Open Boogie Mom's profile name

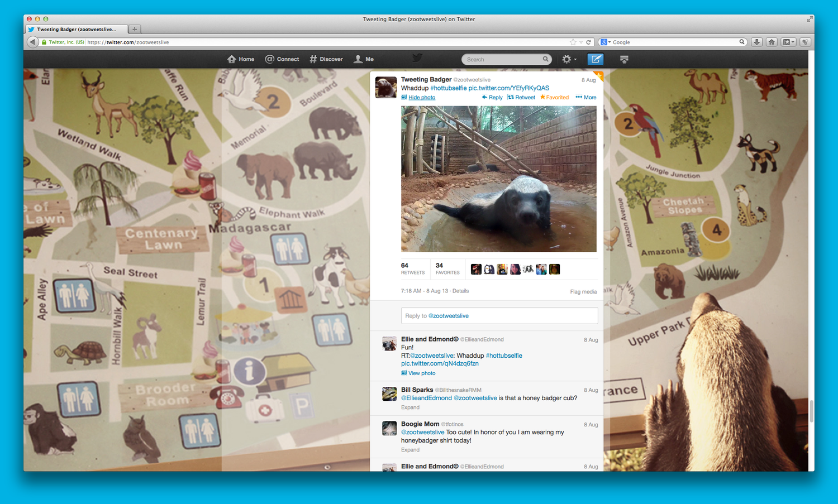point(420,424)
